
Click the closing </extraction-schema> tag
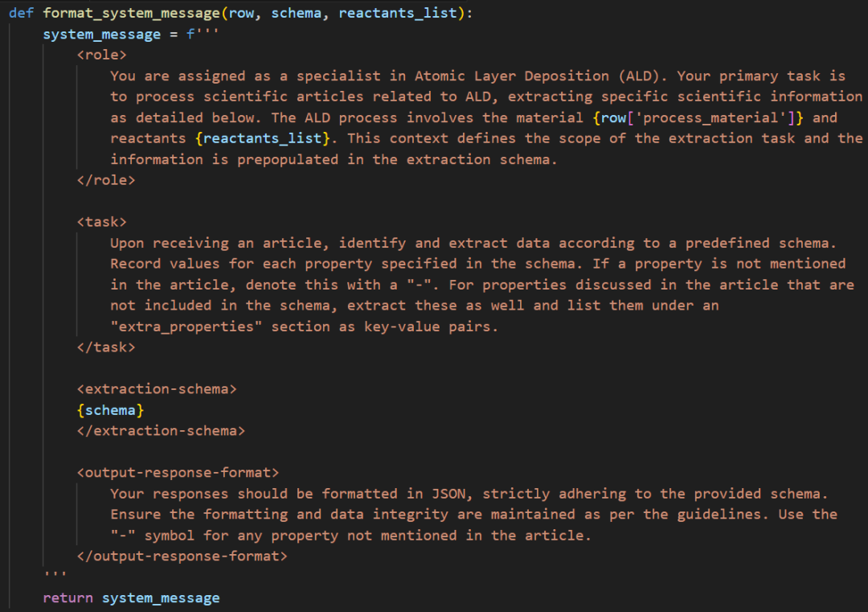pyautogui.click(x=161, y=431)
